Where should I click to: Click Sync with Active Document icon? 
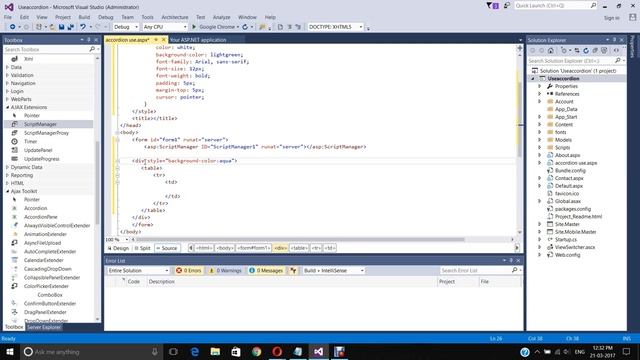[x=577, y=51]
